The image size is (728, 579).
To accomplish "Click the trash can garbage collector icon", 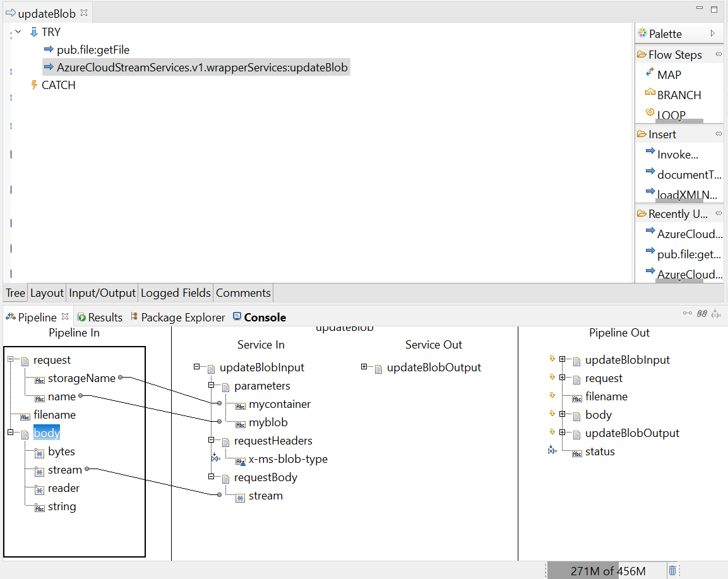I will tap(672, 570).
